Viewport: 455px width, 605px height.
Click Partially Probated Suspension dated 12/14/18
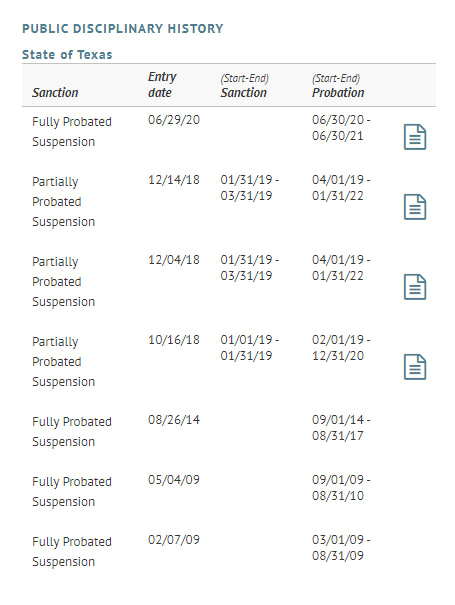pos(63,202)
